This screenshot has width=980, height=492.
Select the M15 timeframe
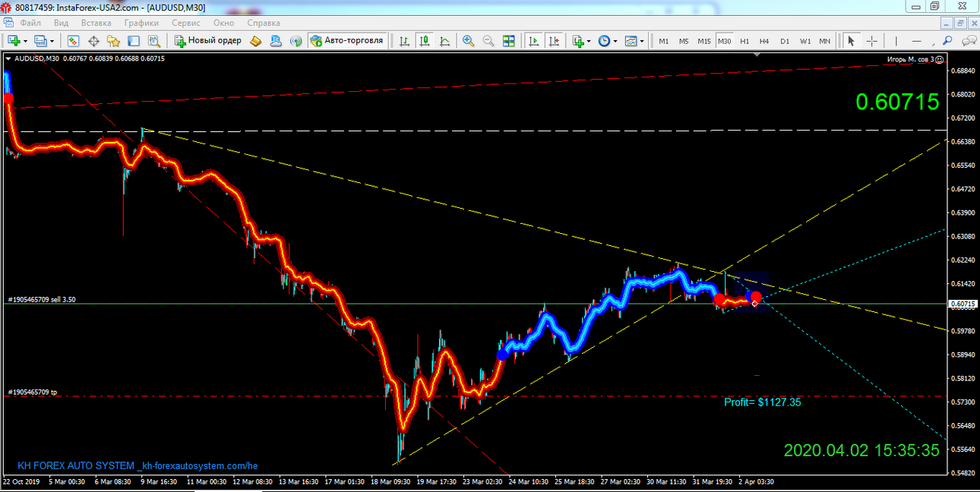click(x=704, y=41)
